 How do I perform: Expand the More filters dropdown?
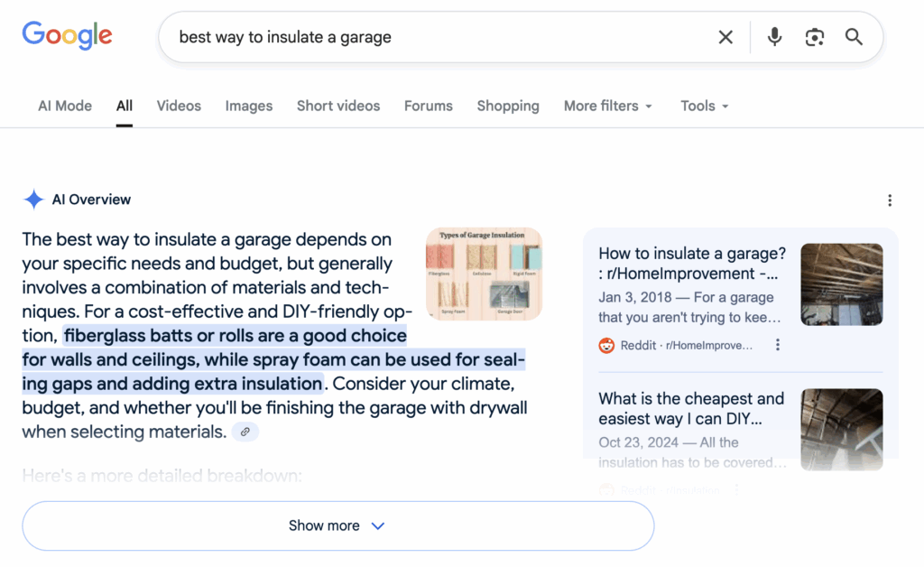coord(607,106)
